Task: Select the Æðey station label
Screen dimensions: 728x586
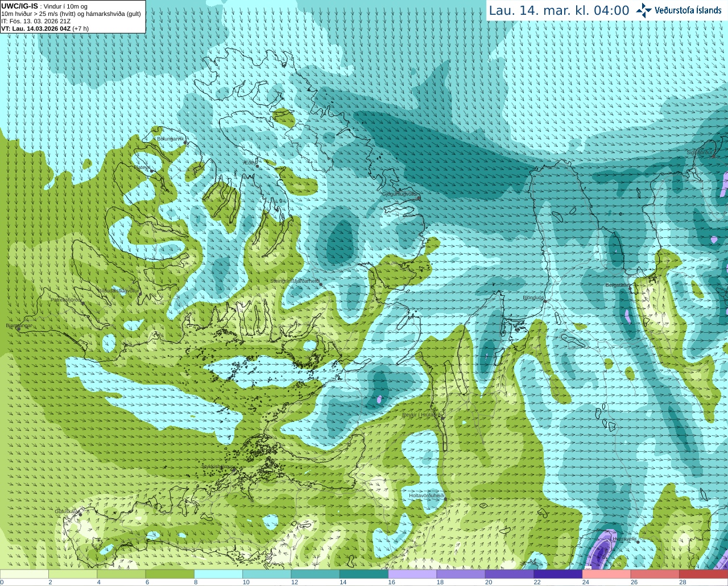Action: tap(250, 163)
